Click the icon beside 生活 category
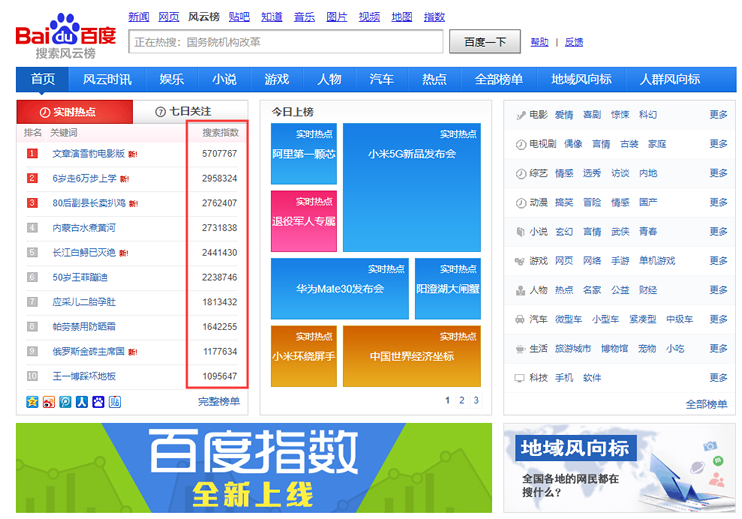Viewport: 742px width, 519px height. click(521, 349)
